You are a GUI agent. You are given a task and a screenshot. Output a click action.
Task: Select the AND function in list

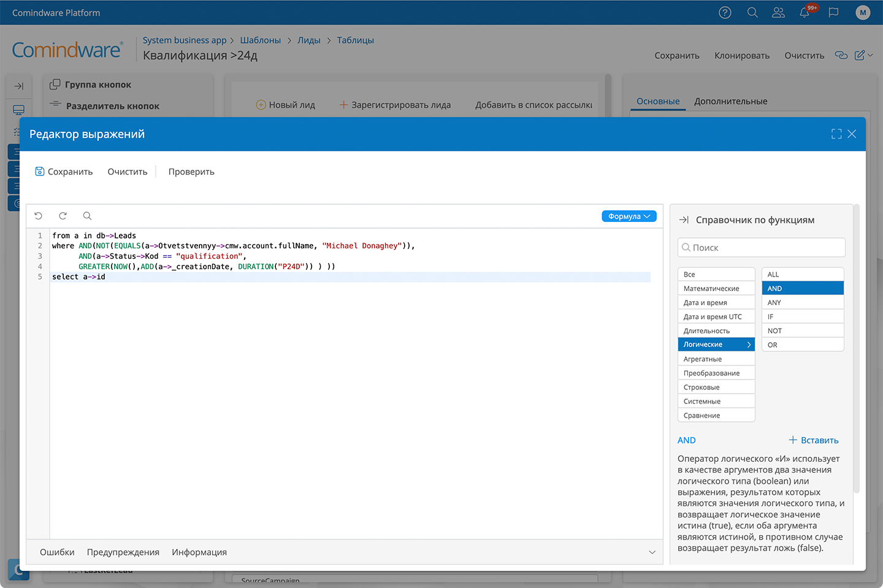click(x=803, y=288)
